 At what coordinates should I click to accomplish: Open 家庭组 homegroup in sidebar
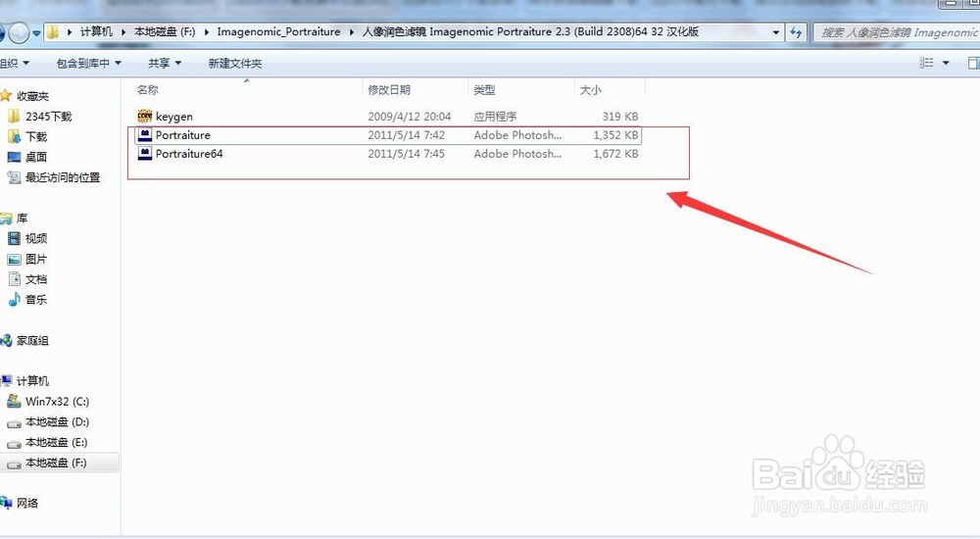coord(32,340)
